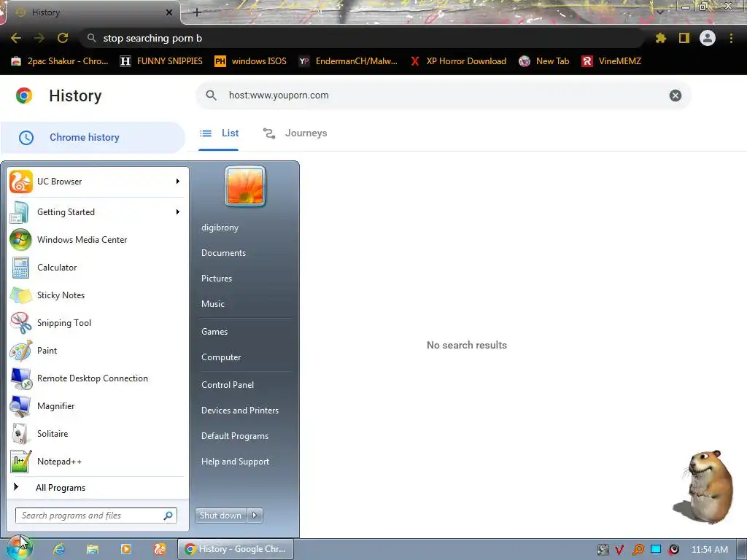Reload the current page

tap(63, 38)
